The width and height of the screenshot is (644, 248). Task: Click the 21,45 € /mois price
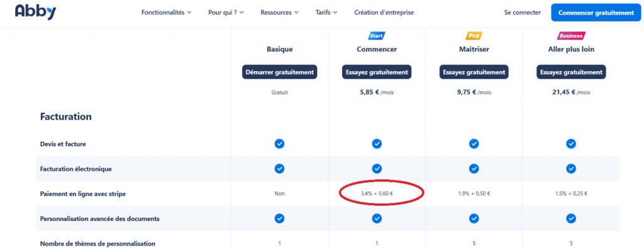[571, 93]
